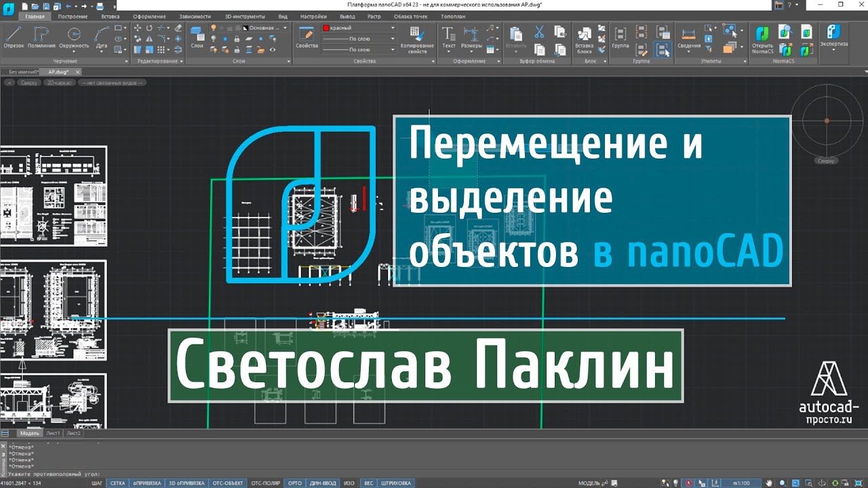The height and width of the screenshot is (488, 868).
Task: Toggle ШАГ snap step mode
Action: (97, 483)
